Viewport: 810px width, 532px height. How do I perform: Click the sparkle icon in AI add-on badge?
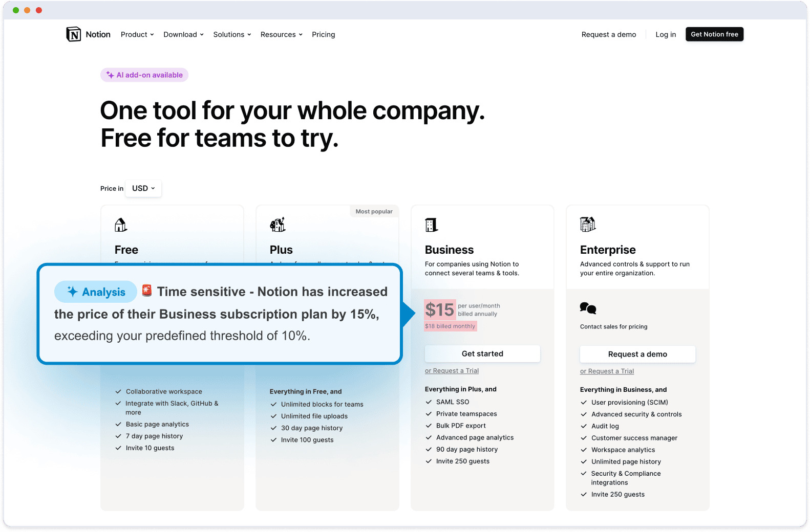(110, 75)
